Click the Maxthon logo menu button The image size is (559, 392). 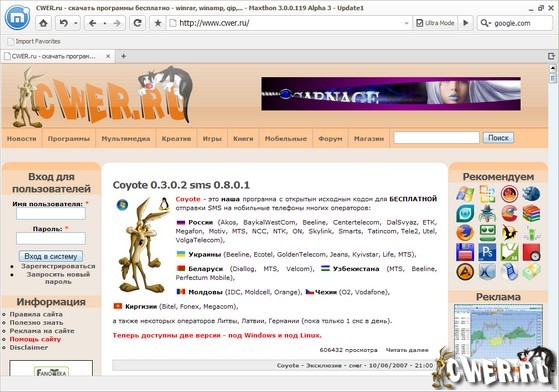click(17, 17)
